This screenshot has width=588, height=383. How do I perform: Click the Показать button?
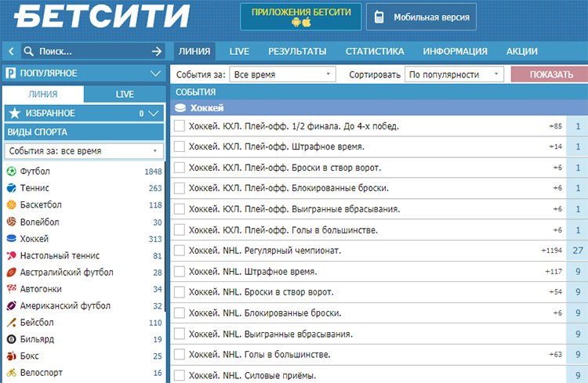click(550, 74)
